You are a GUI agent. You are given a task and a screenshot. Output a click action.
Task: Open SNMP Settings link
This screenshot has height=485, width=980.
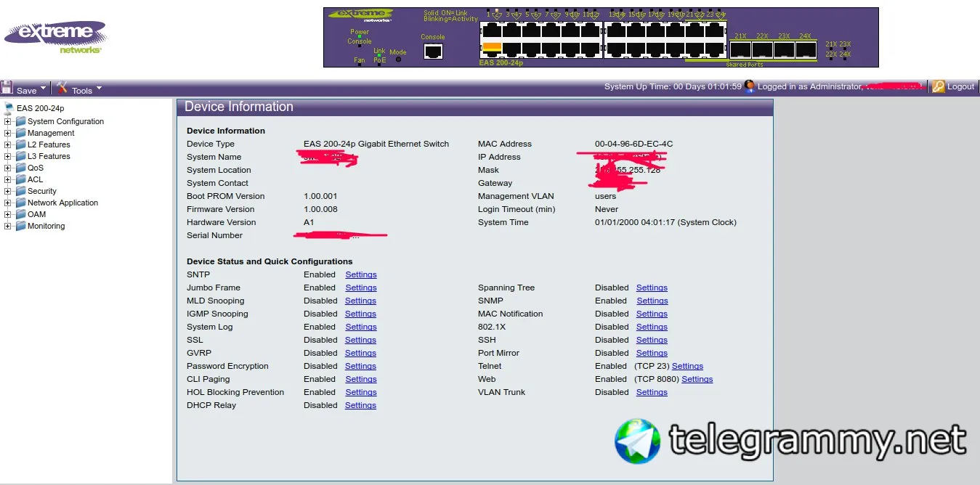652,301
